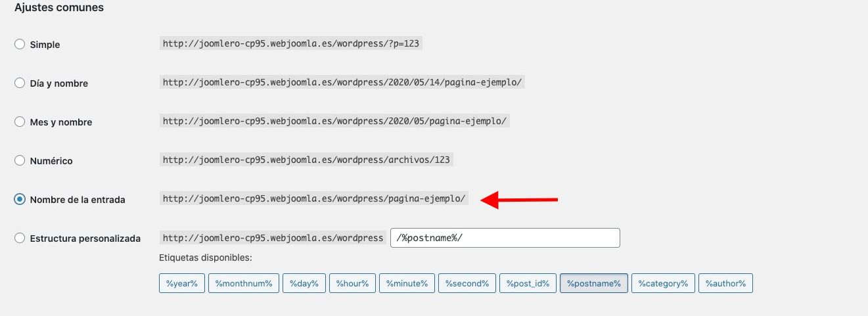Image resolution: width=868 pixels, height=316 pixels.
Task: Add the %second% tag
Action: pos(467,283)
